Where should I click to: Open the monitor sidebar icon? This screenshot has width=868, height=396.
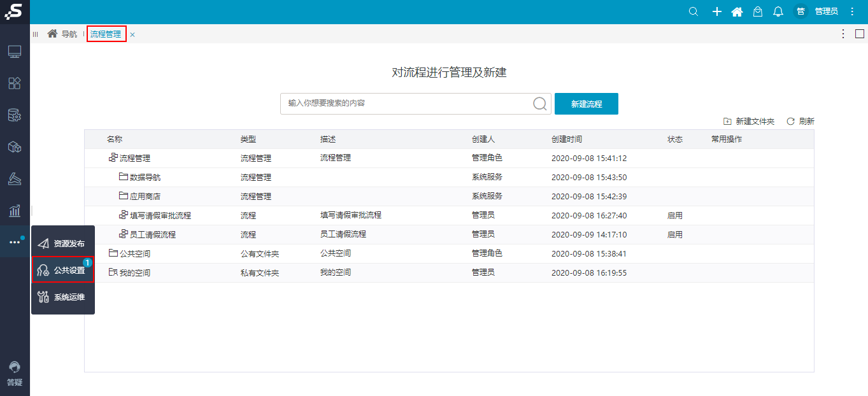click(x=15, y=52)
